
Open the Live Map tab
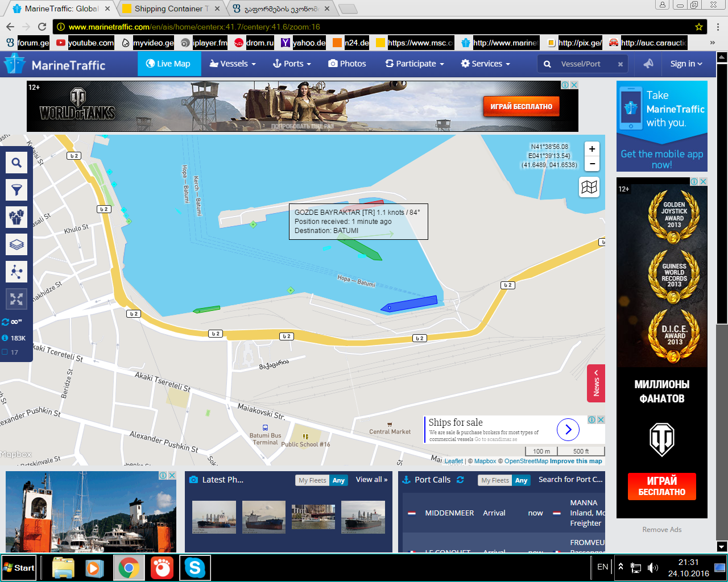pos(169,64)
